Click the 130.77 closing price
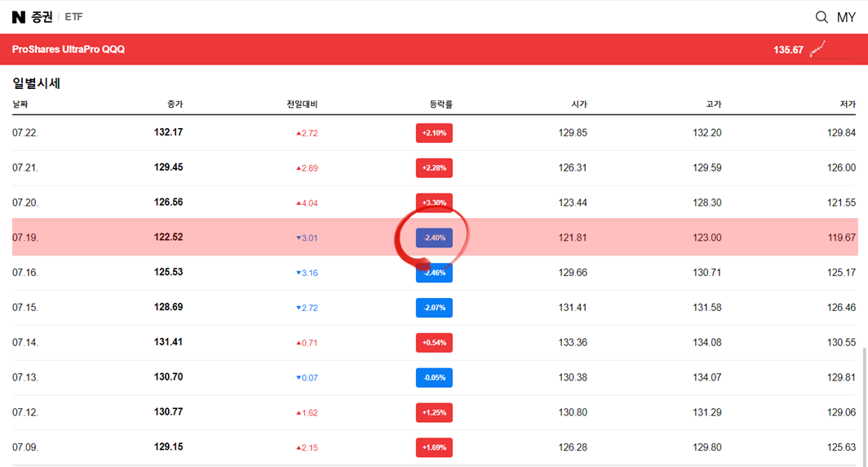 click(x=168, y=411)
